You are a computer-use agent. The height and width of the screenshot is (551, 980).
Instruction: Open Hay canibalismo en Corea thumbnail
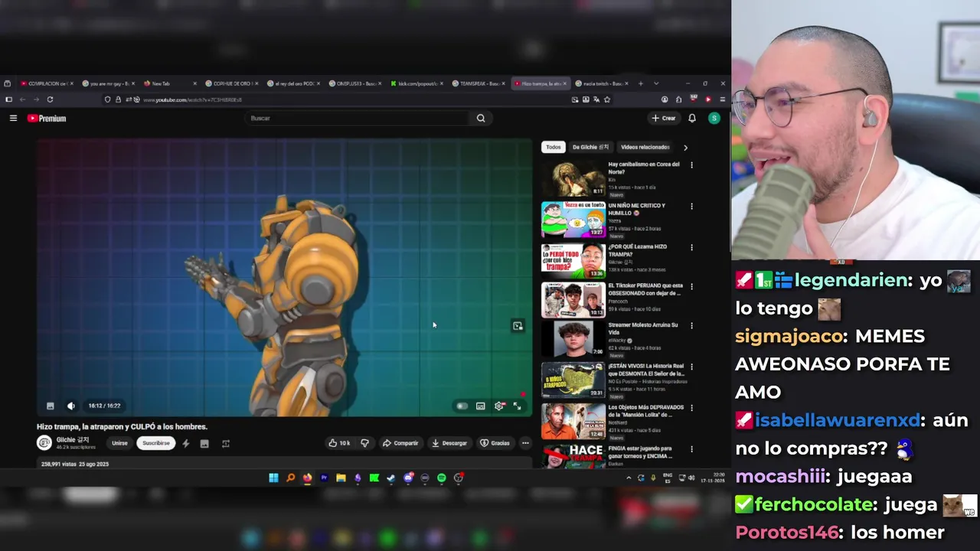(x=573, y=179)
